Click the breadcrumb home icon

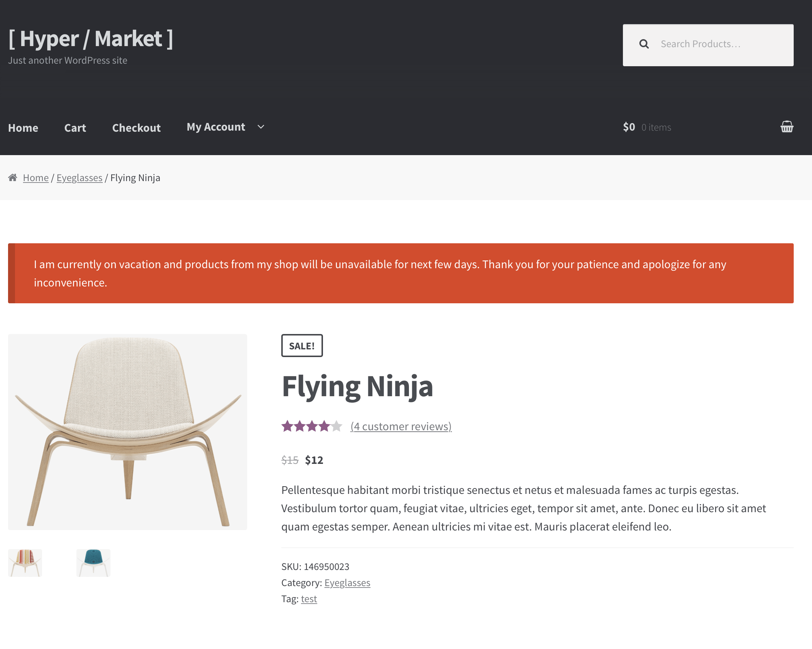(x=13, y=177)
